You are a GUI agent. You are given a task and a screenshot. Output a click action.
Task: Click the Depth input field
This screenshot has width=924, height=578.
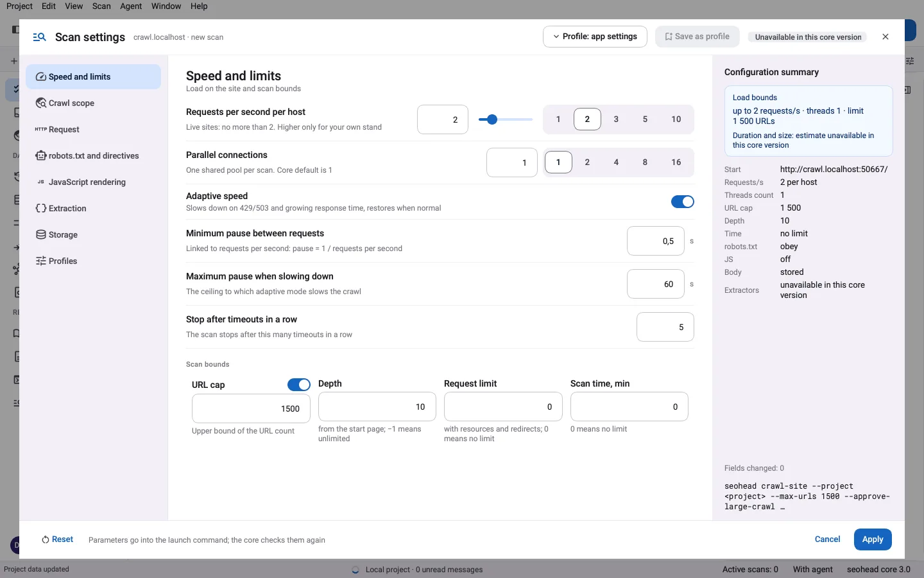coord(377,407)
